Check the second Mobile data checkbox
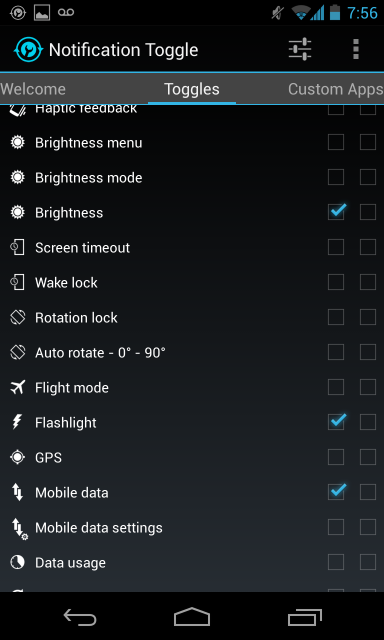The height and width of the screenshot is (640, 384). 368,493
